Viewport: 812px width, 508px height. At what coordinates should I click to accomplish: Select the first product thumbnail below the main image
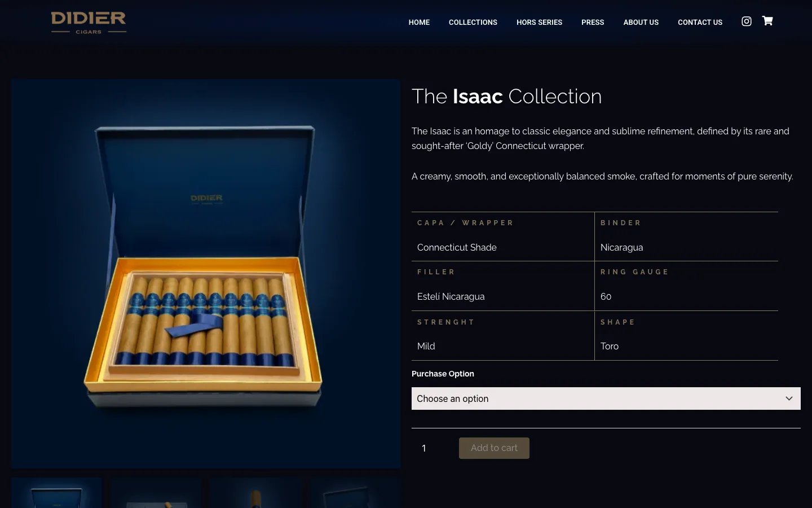click(x=56, y=493)
